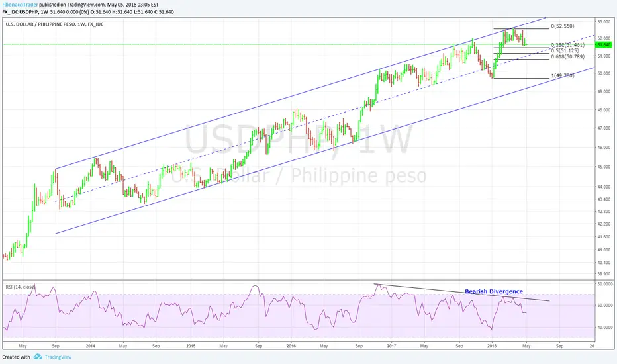Click the 44.000 price axis label
This screenshot has width=617, height=364.
(604, 187)
